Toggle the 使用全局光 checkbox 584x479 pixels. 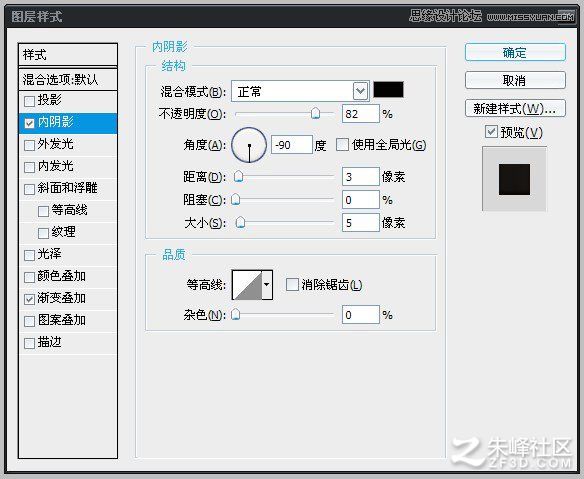click(x=342, y=145)
